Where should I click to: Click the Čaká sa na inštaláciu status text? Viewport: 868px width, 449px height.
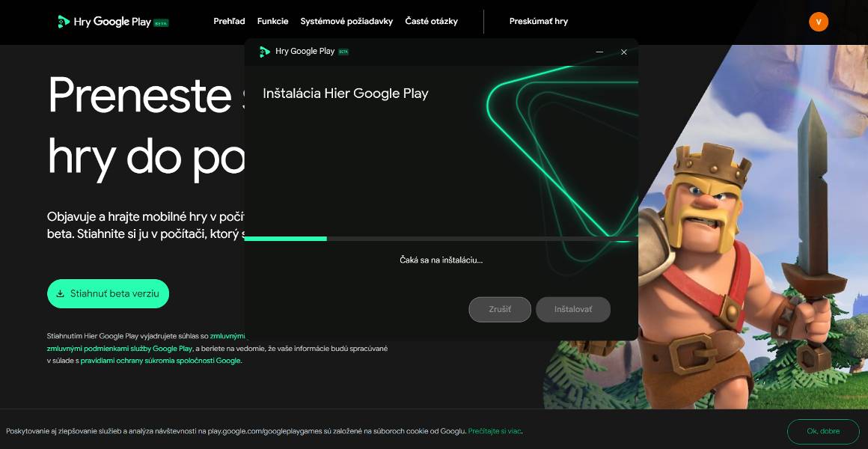tap(441, 260)
